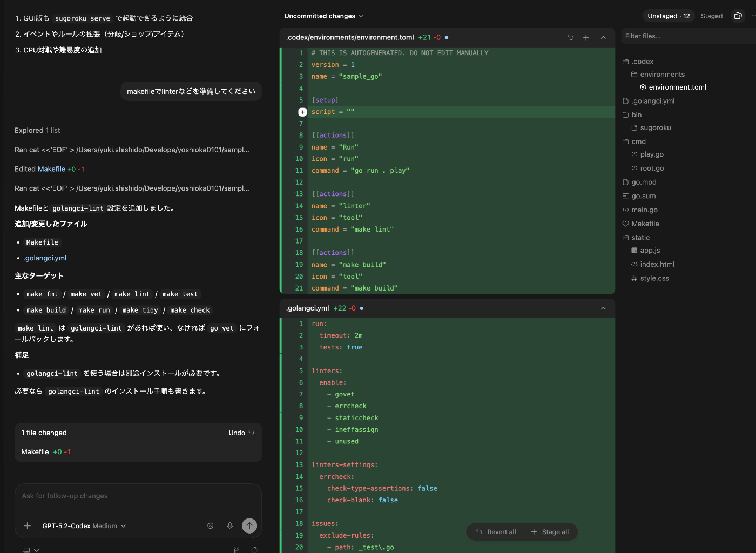Add attachment with the plus icon
The image size is (756, 553).
click(27, 526)
